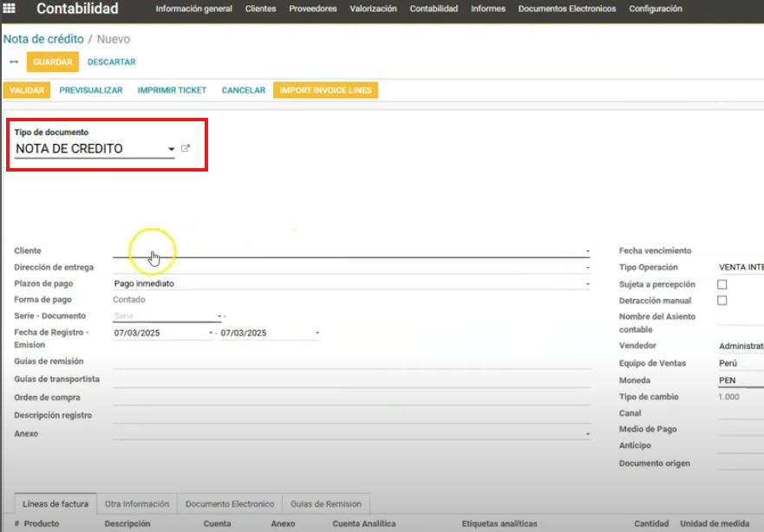Open the Documentos Electronicos menu
The height and width of the screenshot is (532, 764).
click(567, 9)
